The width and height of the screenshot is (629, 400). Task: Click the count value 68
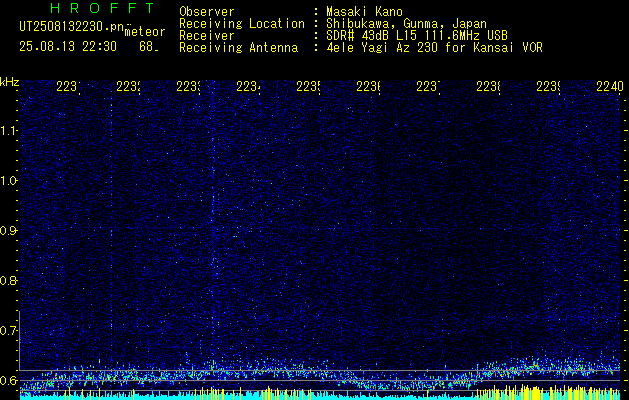[x=148, y=47]
